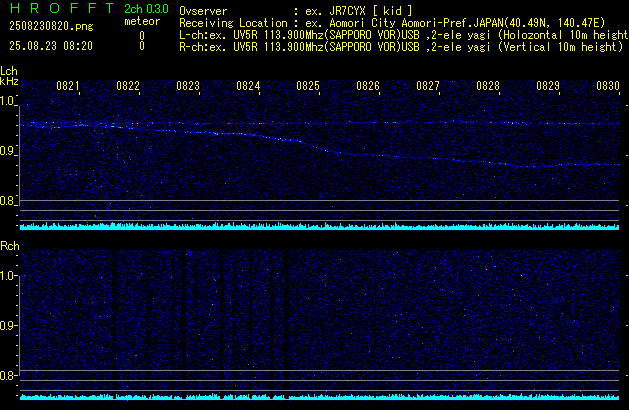The width and height of the screenshot is (629, 410).
Task: Click the 'kHz' axis unit label
Action: 9,81
